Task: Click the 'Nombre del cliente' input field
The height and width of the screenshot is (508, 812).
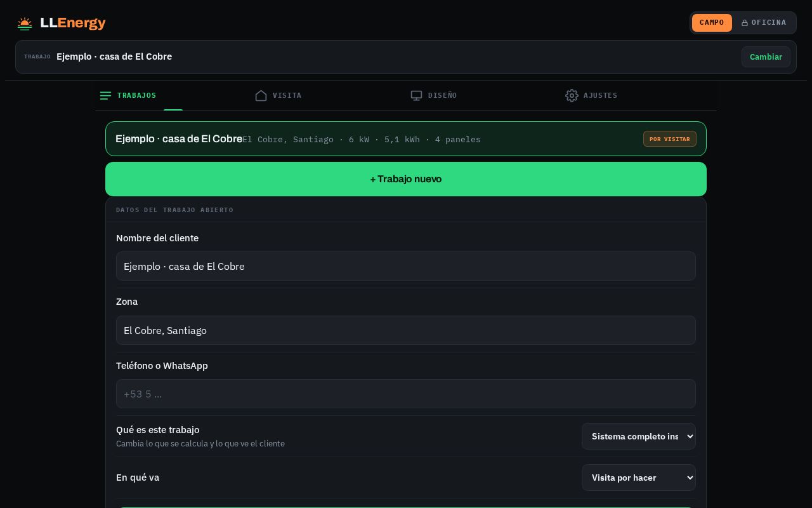Action: coord(406,266)
